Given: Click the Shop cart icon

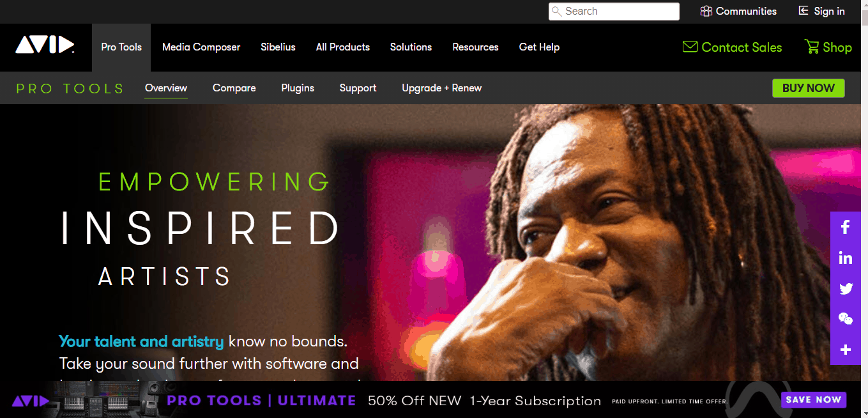Looking at the screenshot, I should [x=811, y=47].
